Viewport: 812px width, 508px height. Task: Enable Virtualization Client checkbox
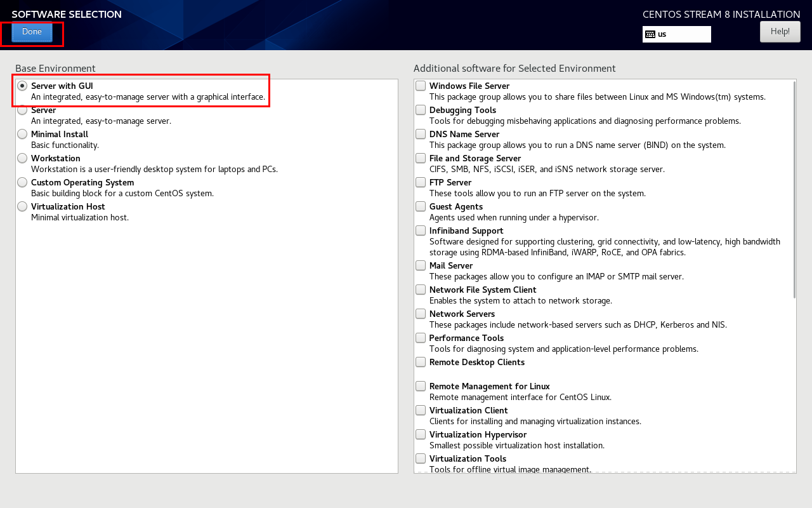(421, 410)
